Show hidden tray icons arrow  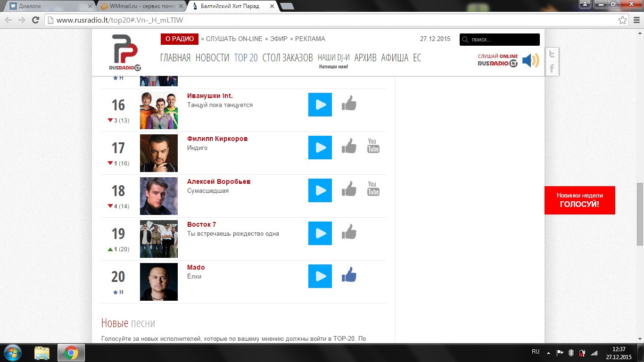548,353
